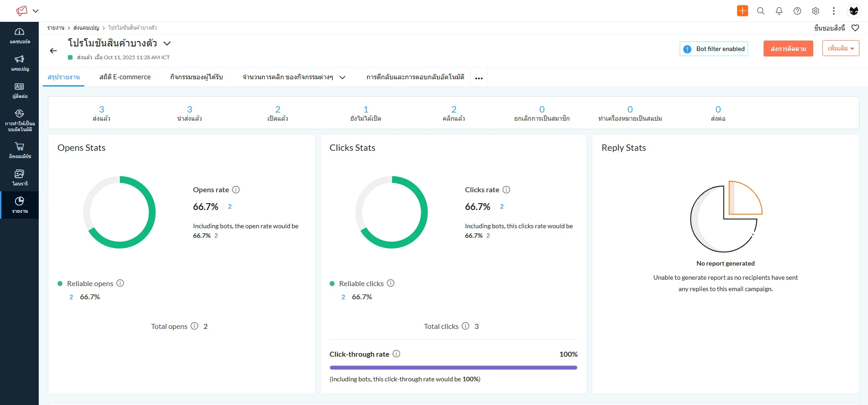Screen dimensions: 868x405
Task: Switch to the สถิติ E-commerce tab
Action: coord(125,77)
